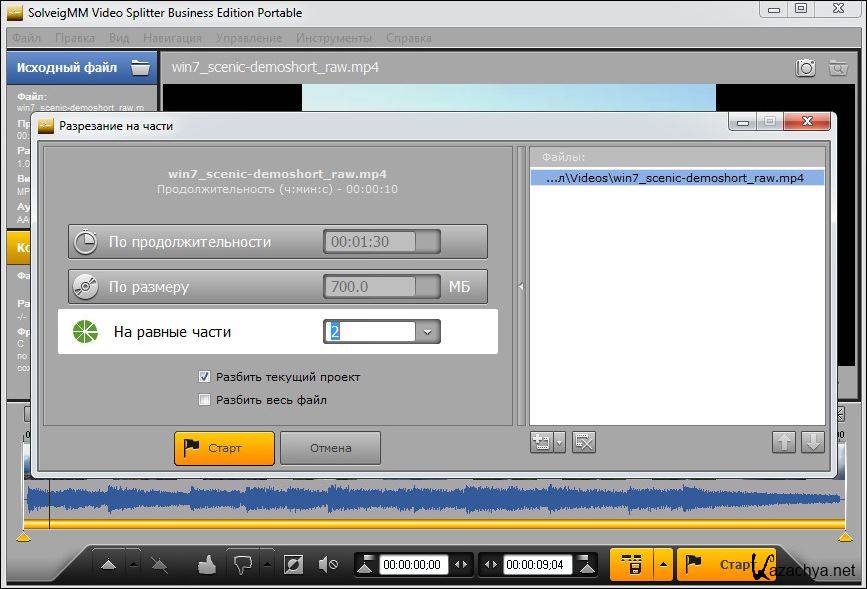
Task: Click the thumbs-up keep fragment icon
Action: click(x=207, y=565)
